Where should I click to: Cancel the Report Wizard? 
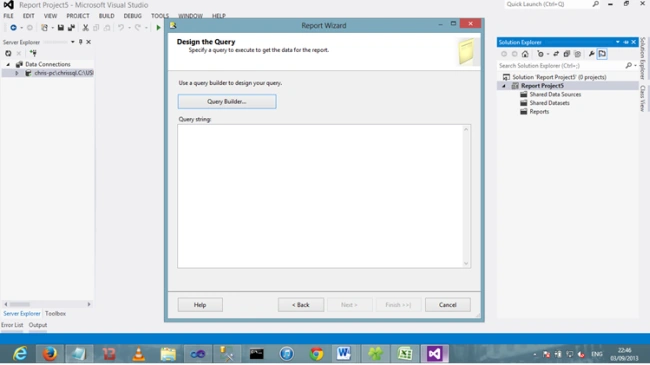click(x=448, y=305)
